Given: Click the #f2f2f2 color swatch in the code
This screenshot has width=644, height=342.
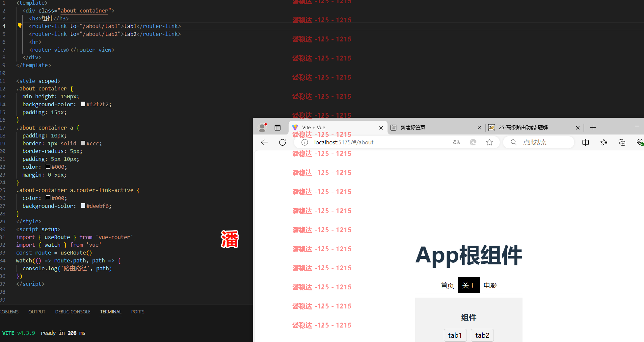Looking at the screenshot, I should [83, 104].
